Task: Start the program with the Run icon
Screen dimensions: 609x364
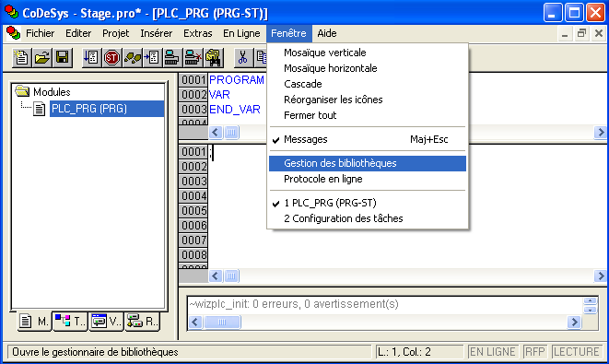Action: point(91,57)
